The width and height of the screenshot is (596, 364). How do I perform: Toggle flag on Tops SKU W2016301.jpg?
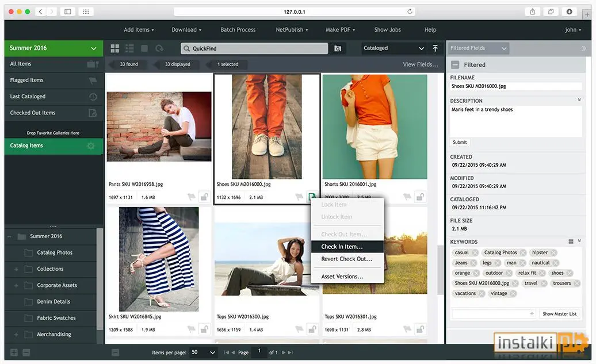(407, 329)
